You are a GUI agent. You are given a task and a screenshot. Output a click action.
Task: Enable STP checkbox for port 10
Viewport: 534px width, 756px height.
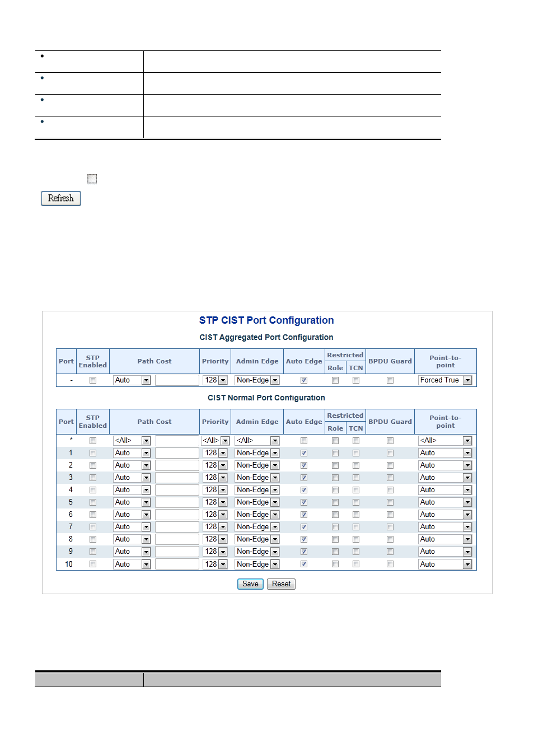click(x=93, y=564)
